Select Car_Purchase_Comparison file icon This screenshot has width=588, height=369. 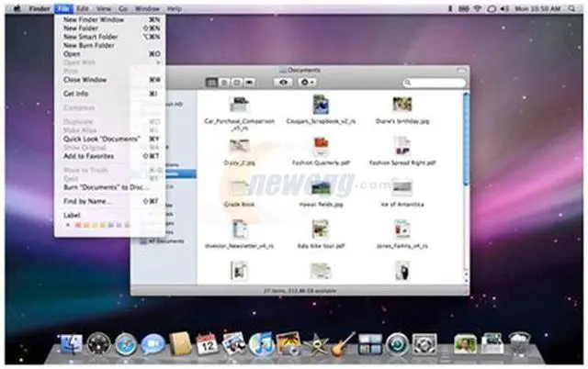coord(239,105)
